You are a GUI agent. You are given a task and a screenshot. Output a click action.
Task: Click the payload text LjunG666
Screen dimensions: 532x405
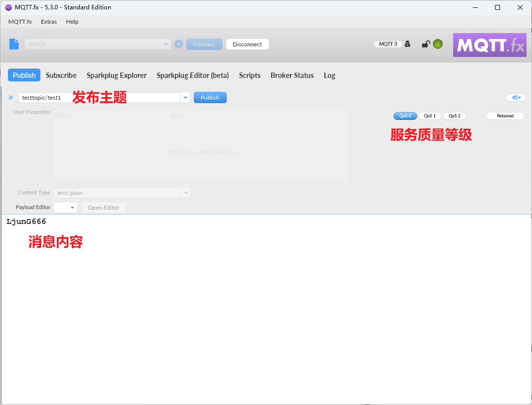(26, 221)
